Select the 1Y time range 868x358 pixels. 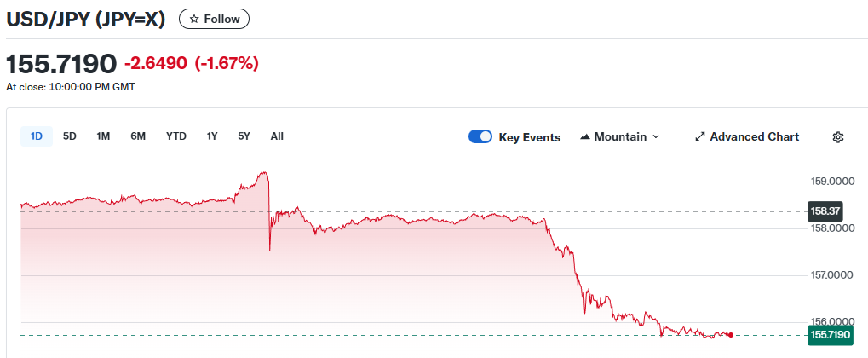click(212, 136)
